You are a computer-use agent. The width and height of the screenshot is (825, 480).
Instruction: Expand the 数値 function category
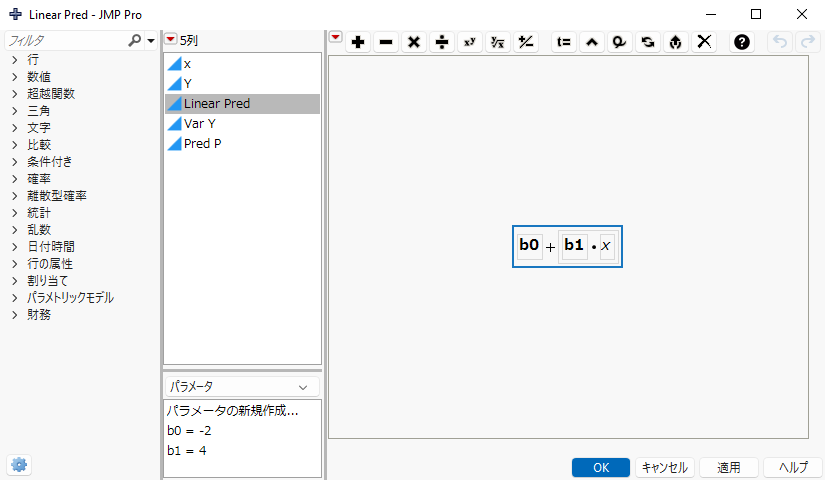[15, 77]
